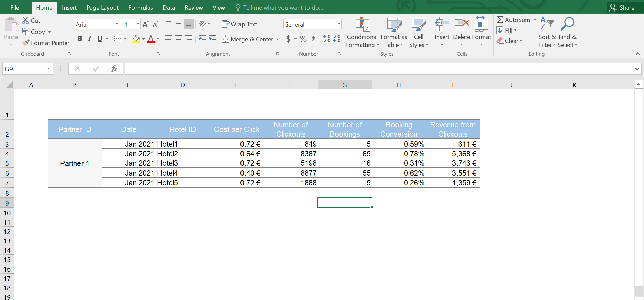The image size is (644, 300).
Task: Toggle bottom align
Action: point(189,24)
